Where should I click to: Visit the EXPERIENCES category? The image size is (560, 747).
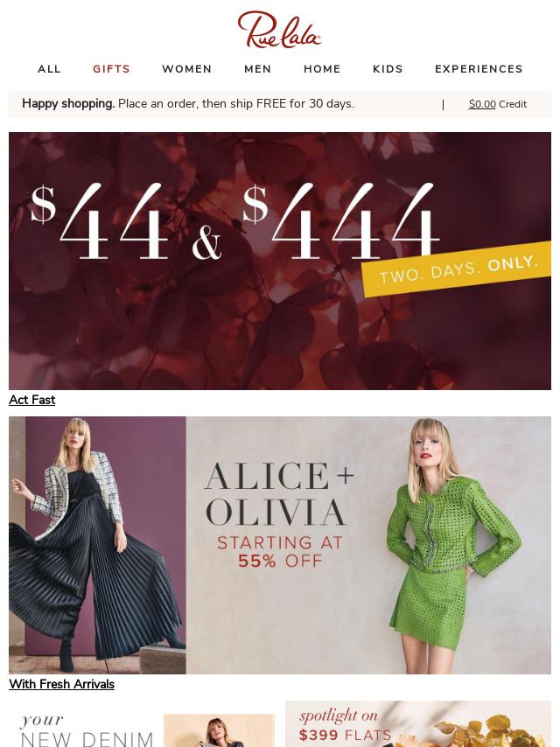coord(479,69)
